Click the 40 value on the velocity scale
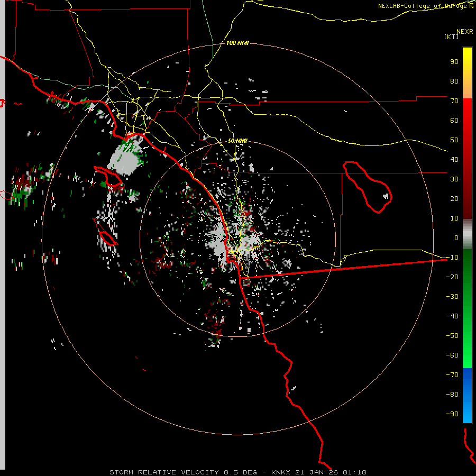 [x=454, y=159]
